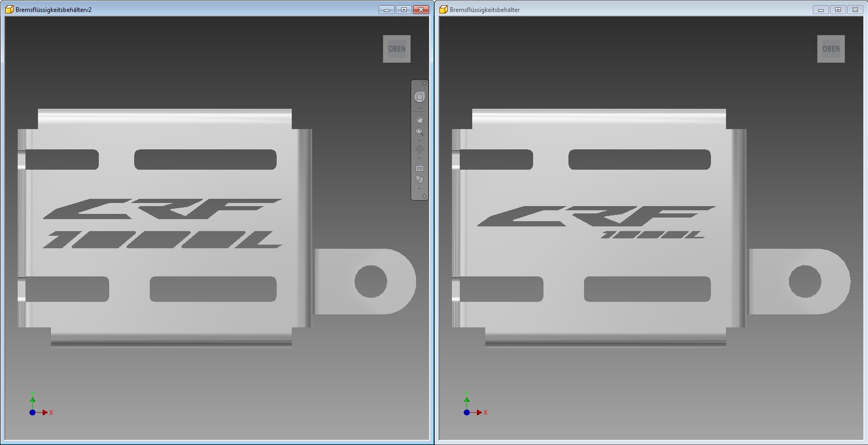Click part icon in right window title bar
Image resolution: width=868 pixels, height=445 pixels.
coord(444,9)
